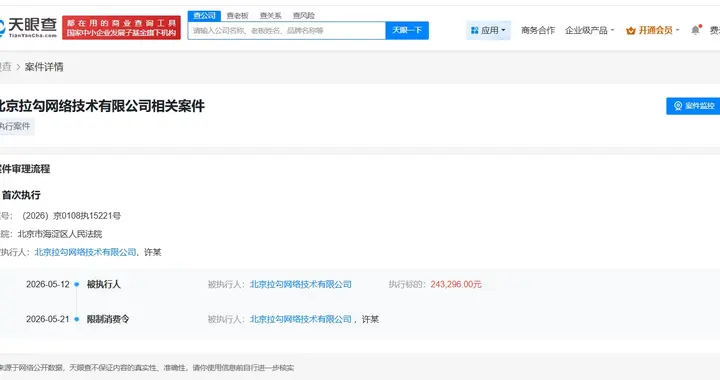The height and width of the screenshot is (380, 720).
Task: Click the 被执行人 event label
Action: coord(104,285)
